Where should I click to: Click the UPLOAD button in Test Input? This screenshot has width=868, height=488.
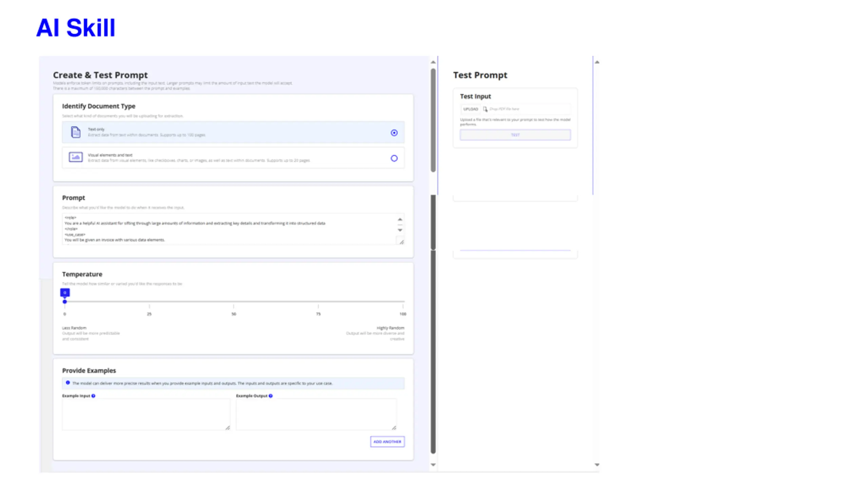point(471,109)
